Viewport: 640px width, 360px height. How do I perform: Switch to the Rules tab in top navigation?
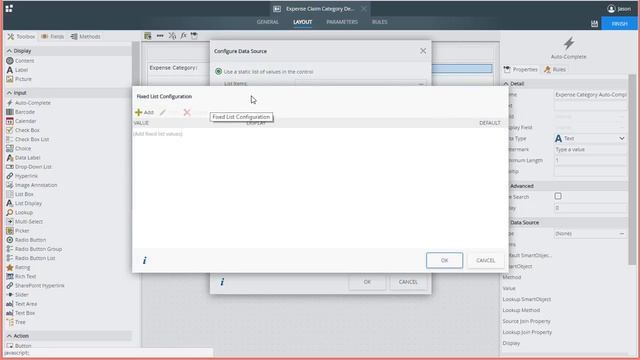point(380,22)
